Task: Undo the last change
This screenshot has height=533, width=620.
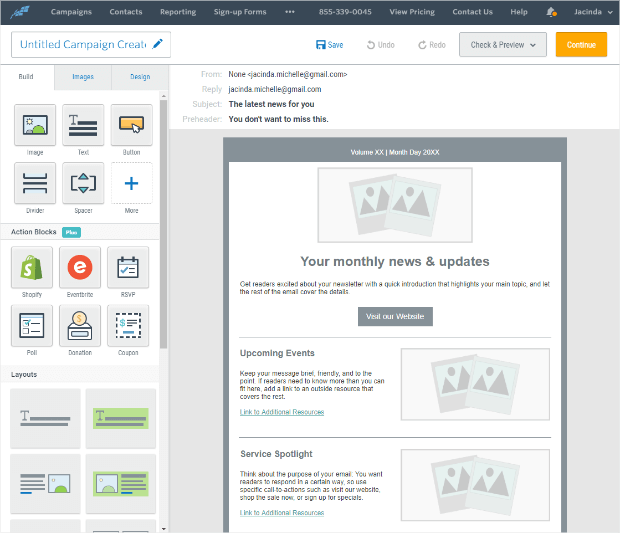Action: tap(380, 45)
